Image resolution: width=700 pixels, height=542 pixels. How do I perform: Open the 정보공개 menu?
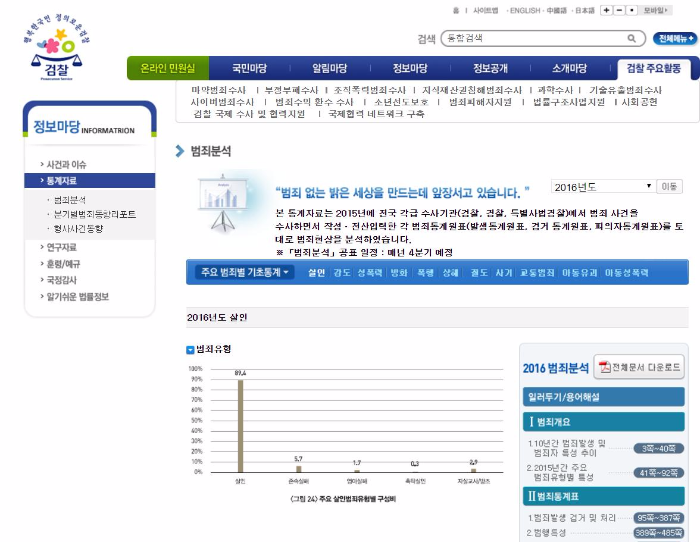click(490, 68)
